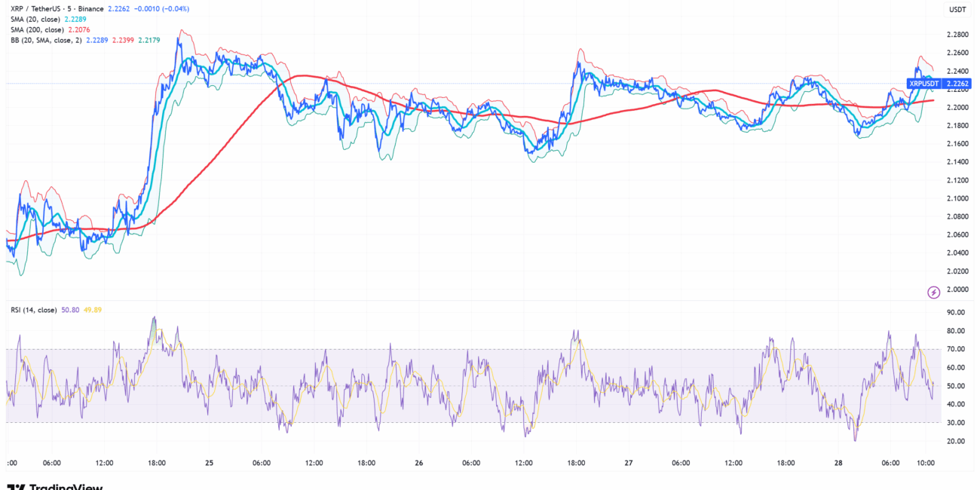
Task: Click the 2.2800 price axis label
Action: tap(957, 35)
